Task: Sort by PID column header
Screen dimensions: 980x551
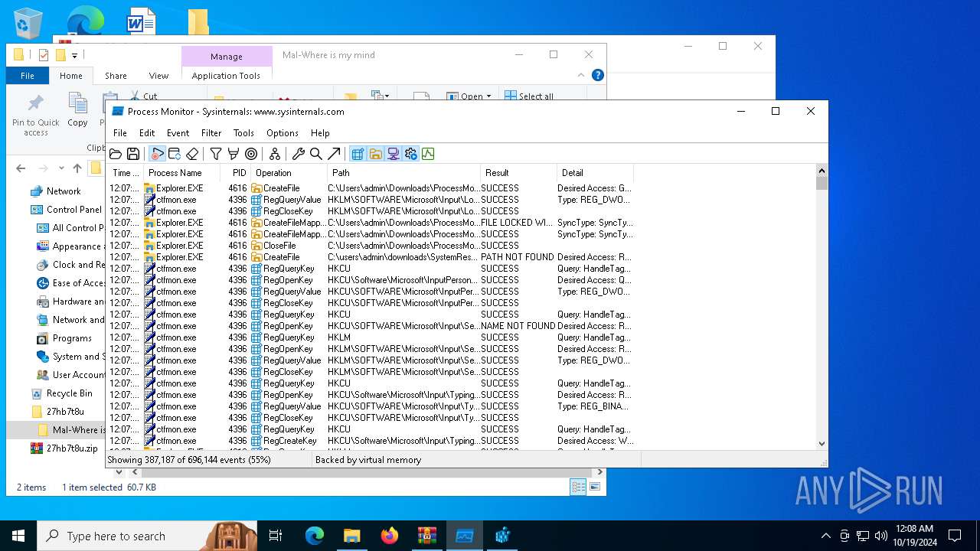Action: tap(235, 173)
